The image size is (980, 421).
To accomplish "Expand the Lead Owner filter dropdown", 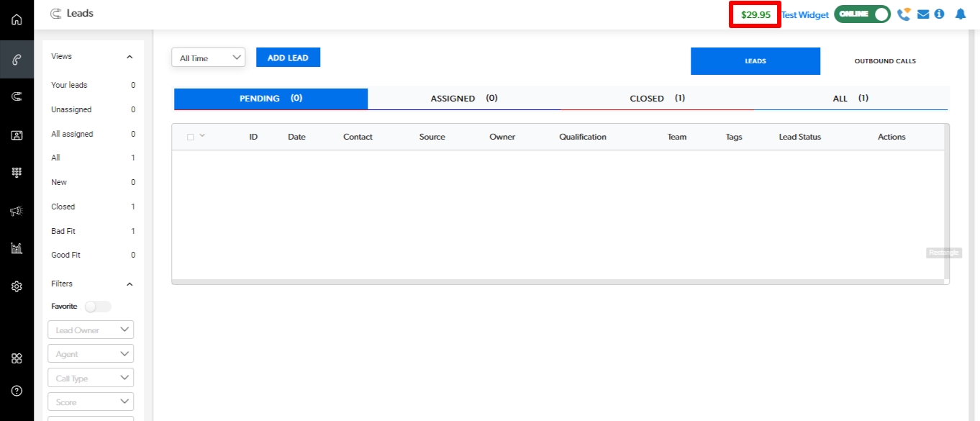I will 91,330.
